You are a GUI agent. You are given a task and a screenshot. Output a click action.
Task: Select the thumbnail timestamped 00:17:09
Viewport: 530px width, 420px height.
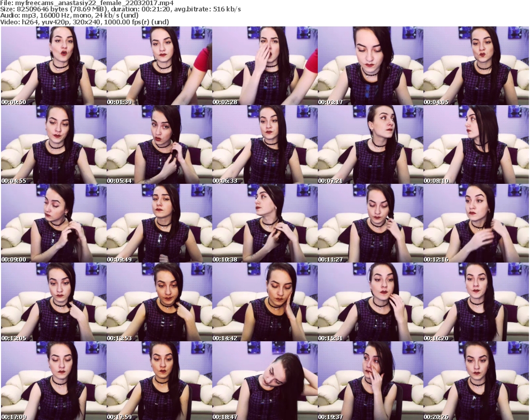tap(54, 381)
